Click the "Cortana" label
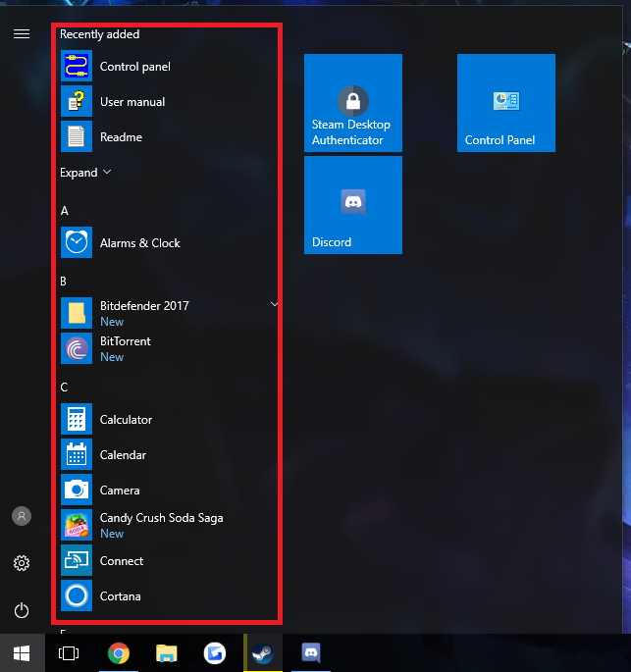This screenshot has height=672, width=631. (121, 596)
